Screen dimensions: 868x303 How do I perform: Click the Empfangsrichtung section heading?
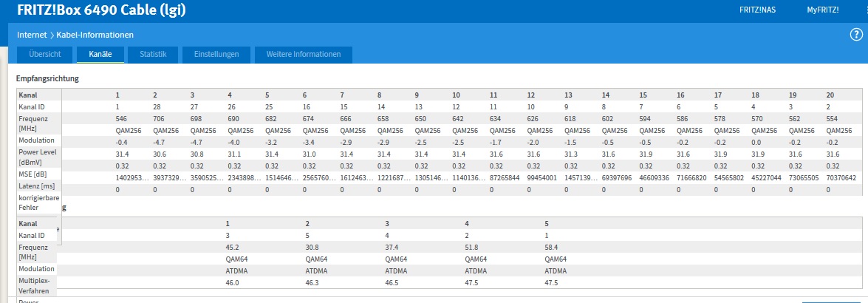pyautogui.click(x=47, y=78)
